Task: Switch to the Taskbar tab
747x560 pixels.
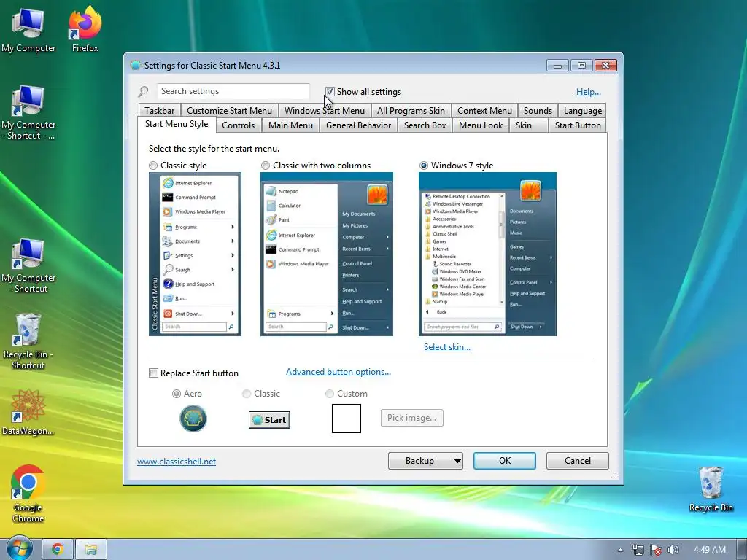Action: (160, 111)
